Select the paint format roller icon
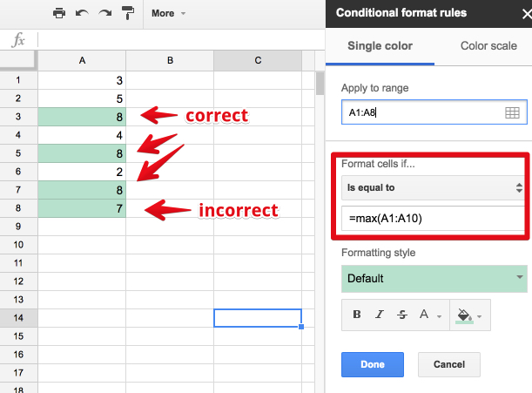 pyautogui.click(x=128, y=13)
